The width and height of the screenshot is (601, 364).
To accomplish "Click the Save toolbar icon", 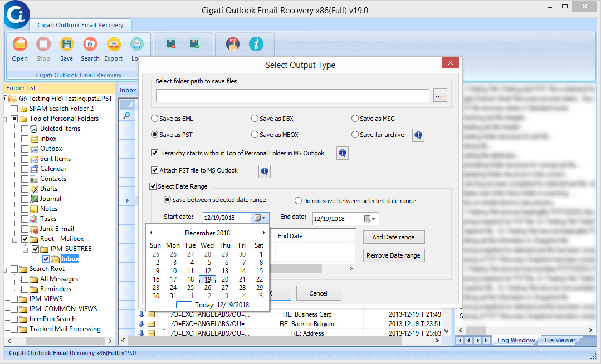I will pos(67,45).
